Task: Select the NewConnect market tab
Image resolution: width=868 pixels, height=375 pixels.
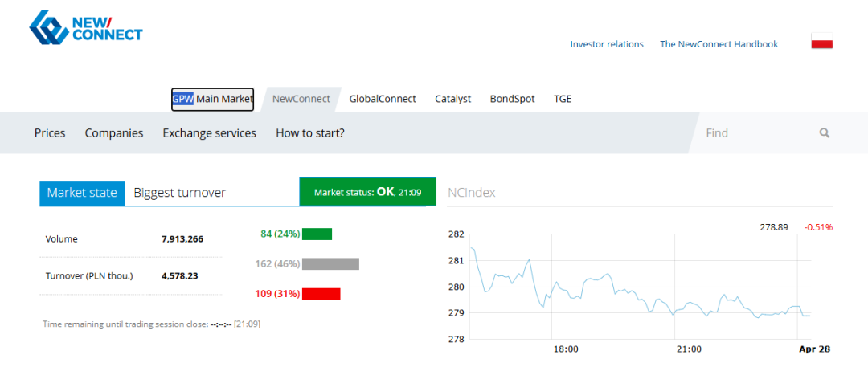Action: tap(301, 100)
